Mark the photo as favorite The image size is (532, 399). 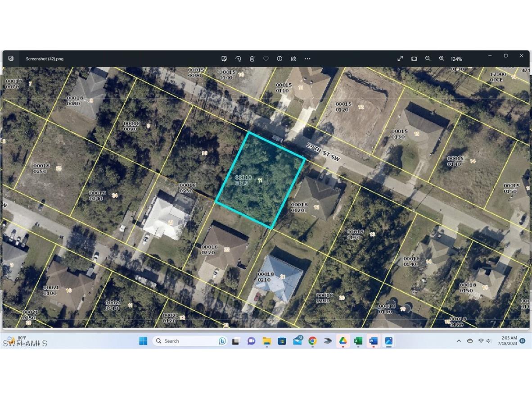point(266,59)
